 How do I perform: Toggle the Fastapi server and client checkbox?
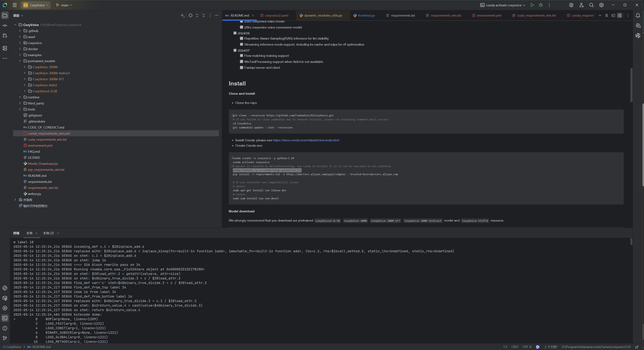click(241, 67)
